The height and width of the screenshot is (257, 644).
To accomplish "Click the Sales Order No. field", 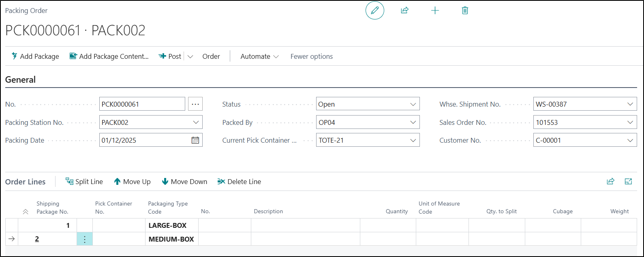I will pos(580,122).
